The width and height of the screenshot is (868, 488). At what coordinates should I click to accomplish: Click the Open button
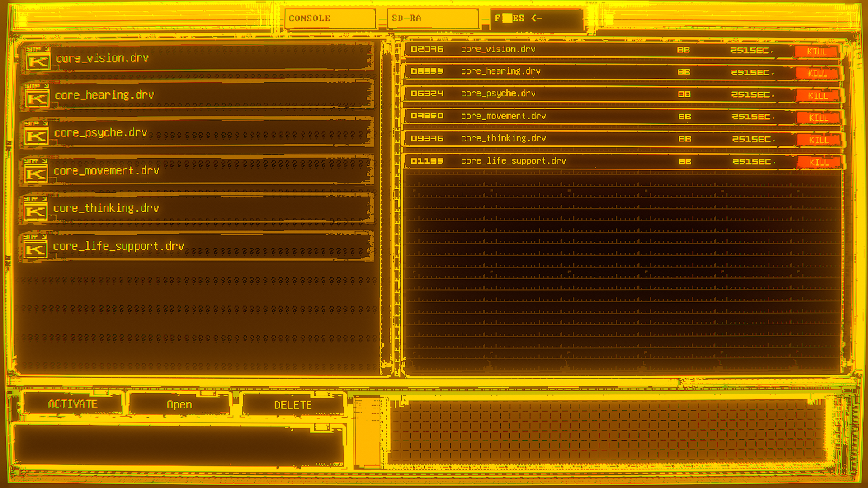179,404
